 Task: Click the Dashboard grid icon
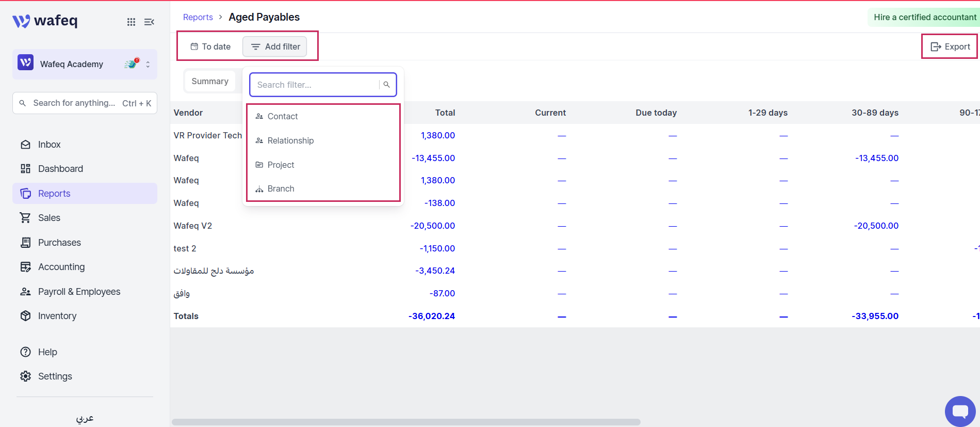pos(25,169)
